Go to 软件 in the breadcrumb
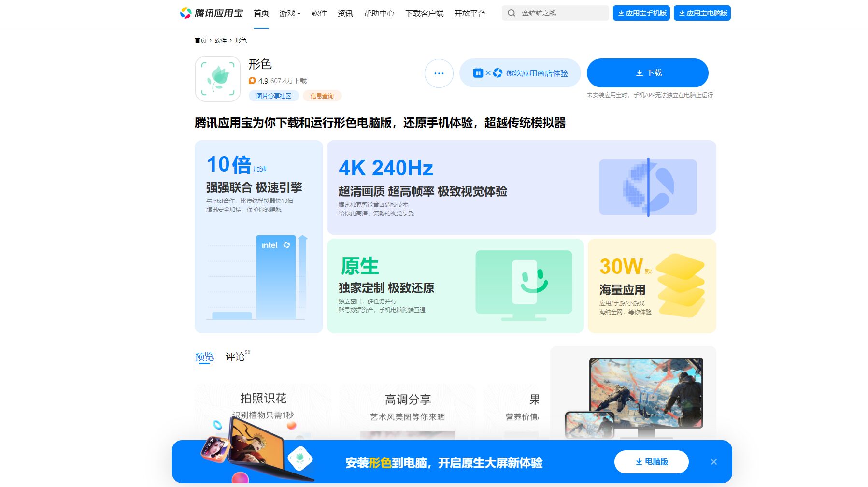Viewport: 868px width, 487px height. click(221, 40)
